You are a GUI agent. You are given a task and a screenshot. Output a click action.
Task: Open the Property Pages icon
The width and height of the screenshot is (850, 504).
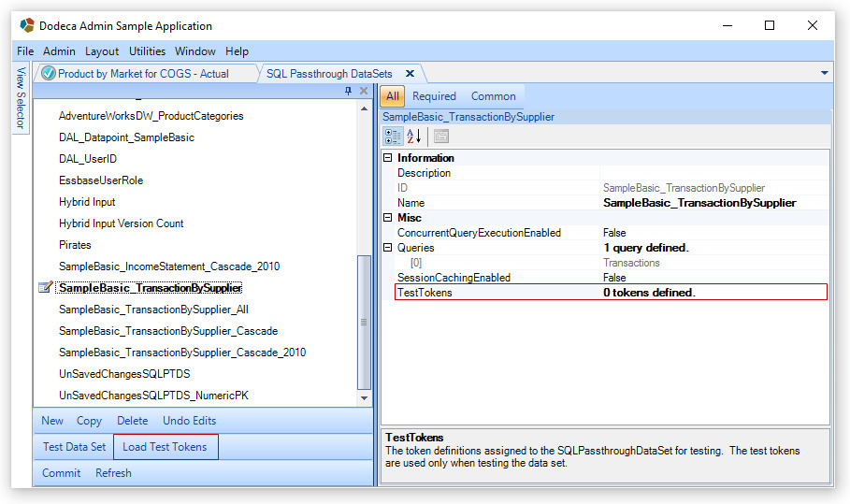click(441, 137)
